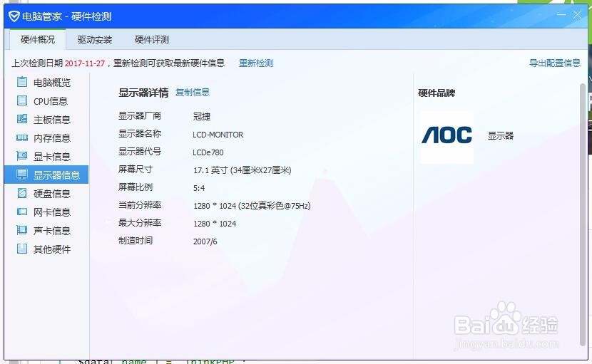
Task: Select 显示器信息 label in the sidebar
Action: (x=56, y=175)
